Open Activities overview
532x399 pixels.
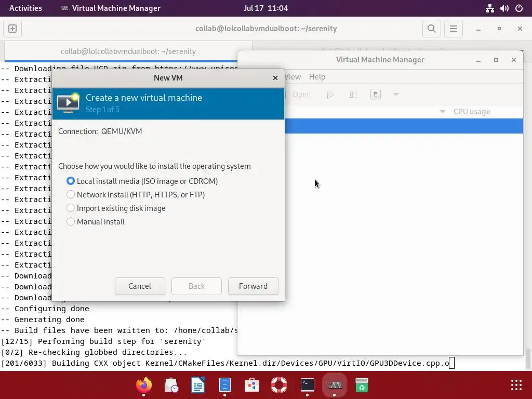25,8
